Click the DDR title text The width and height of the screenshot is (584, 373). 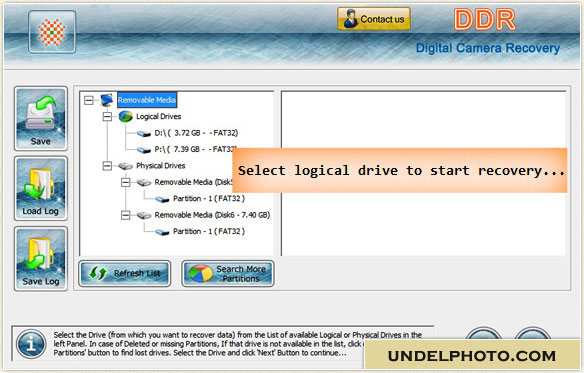tap(485, 19)
